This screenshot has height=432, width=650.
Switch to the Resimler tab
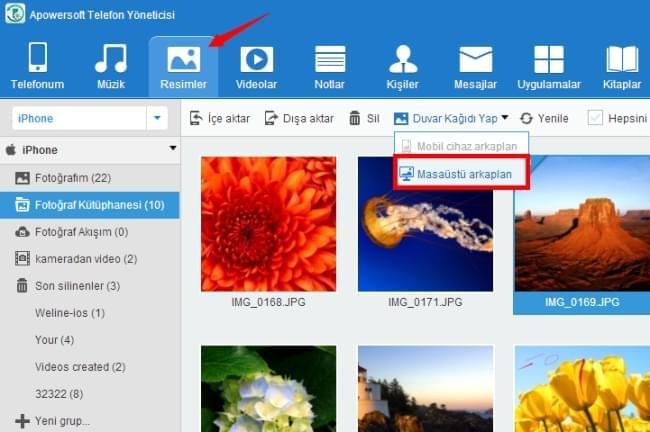click(184, 66)
